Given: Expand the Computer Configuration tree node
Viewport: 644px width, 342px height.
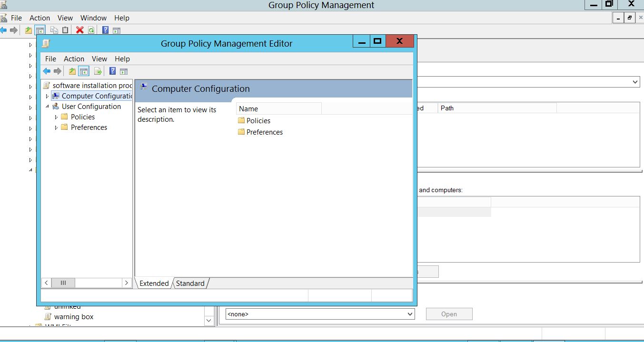Looking at the screenshot, I should point(47,97).
